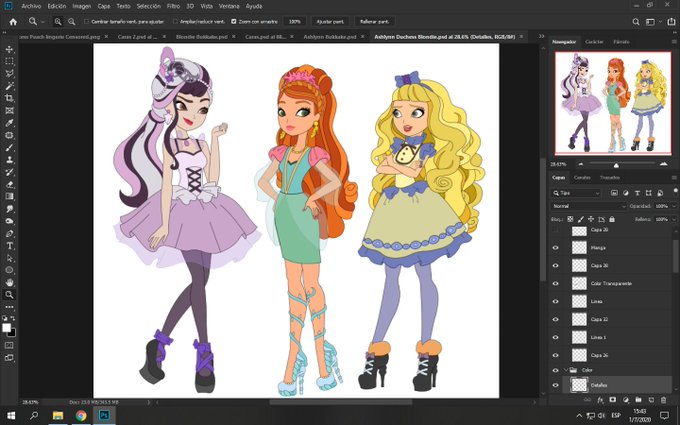Click the search icon at top right
Screen dimensions: 680x425
(636, 21)
